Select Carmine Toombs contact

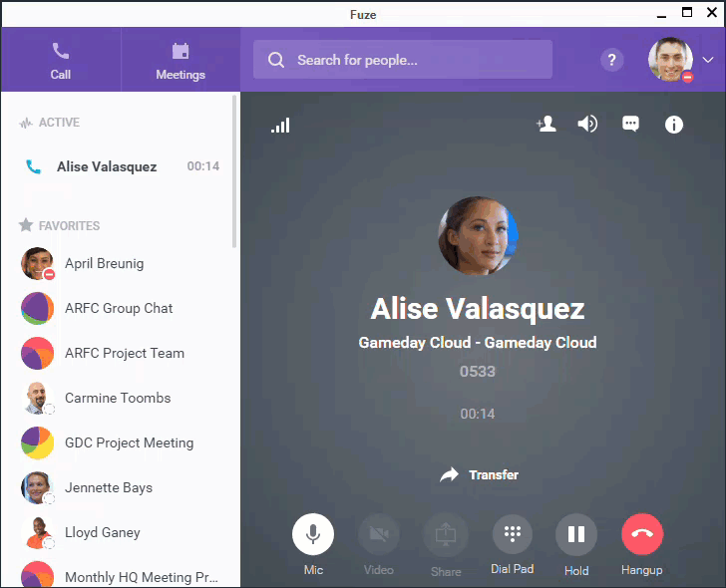[120, 398]
